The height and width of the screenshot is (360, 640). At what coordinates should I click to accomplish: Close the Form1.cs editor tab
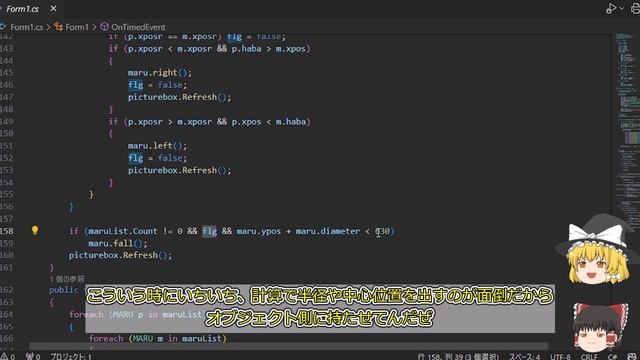pos(53,8)
